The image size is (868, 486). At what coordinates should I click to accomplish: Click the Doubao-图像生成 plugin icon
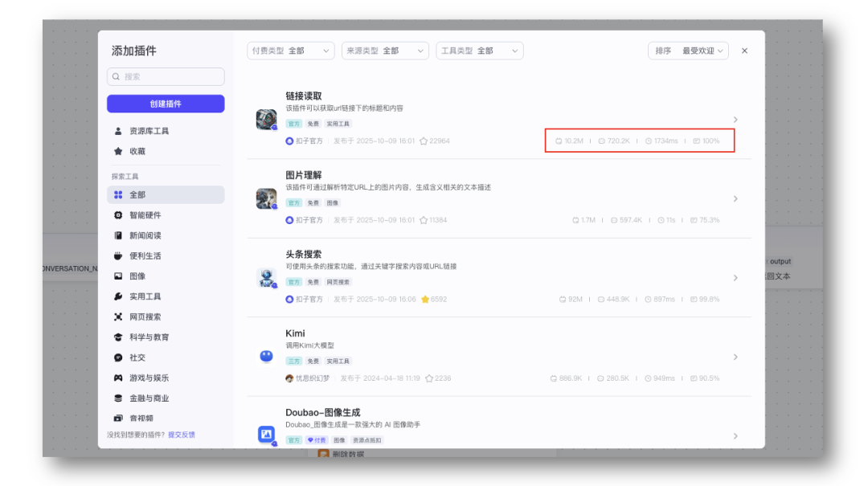point(266,435)
